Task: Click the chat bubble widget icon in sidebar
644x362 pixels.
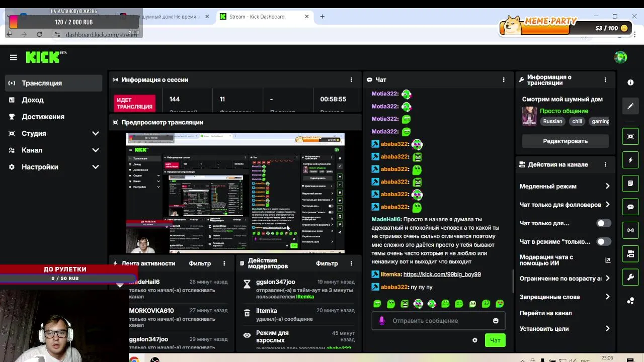Action: coord(630,207)
